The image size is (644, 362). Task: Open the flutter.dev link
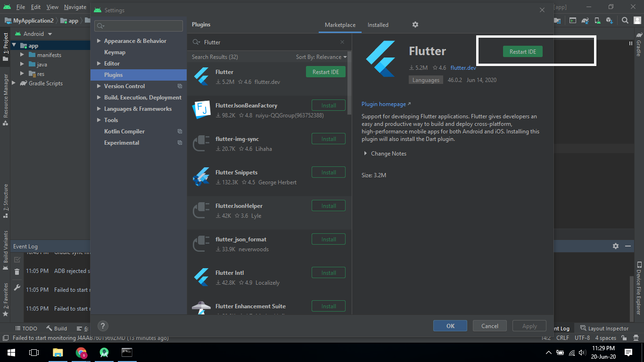[463, 67]
